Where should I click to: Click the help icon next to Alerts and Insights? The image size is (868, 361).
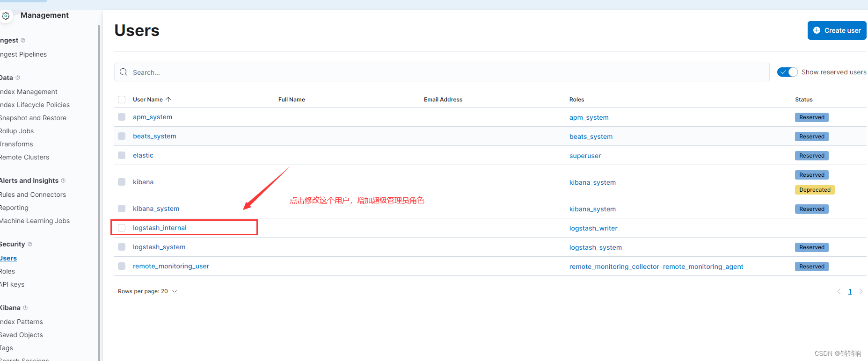pyautogui.click(x=63, y=180)
